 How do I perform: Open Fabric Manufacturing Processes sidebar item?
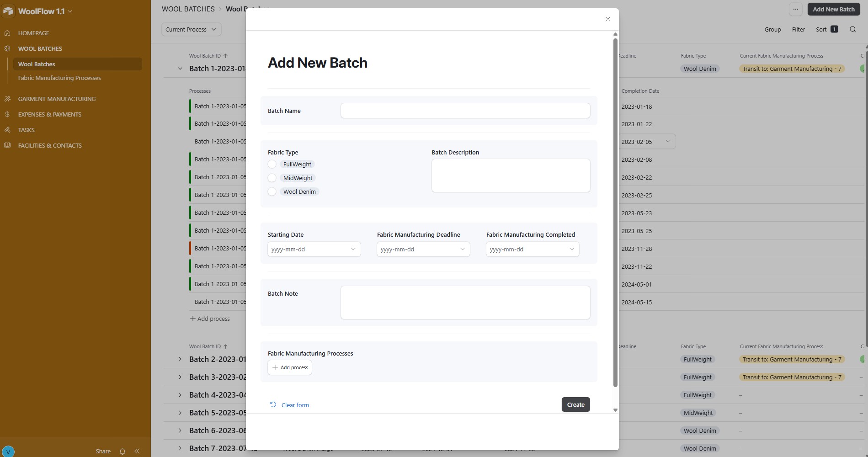coord(59,78)
